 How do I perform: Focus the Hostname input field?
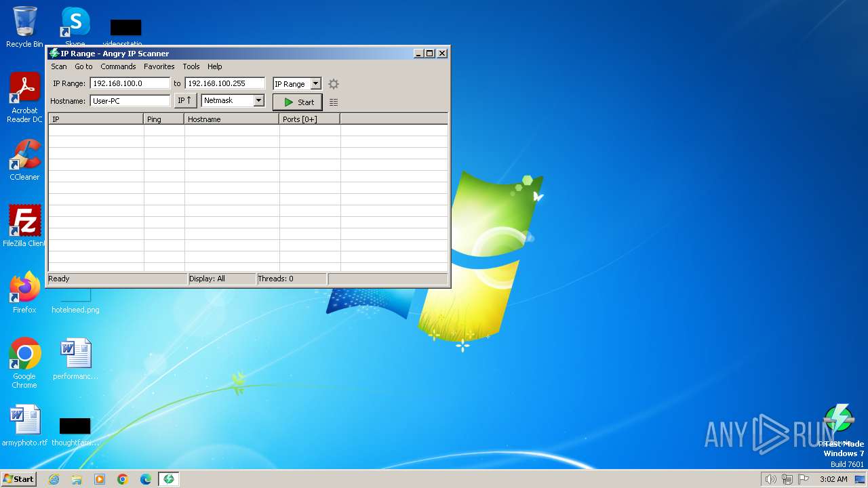130,101
